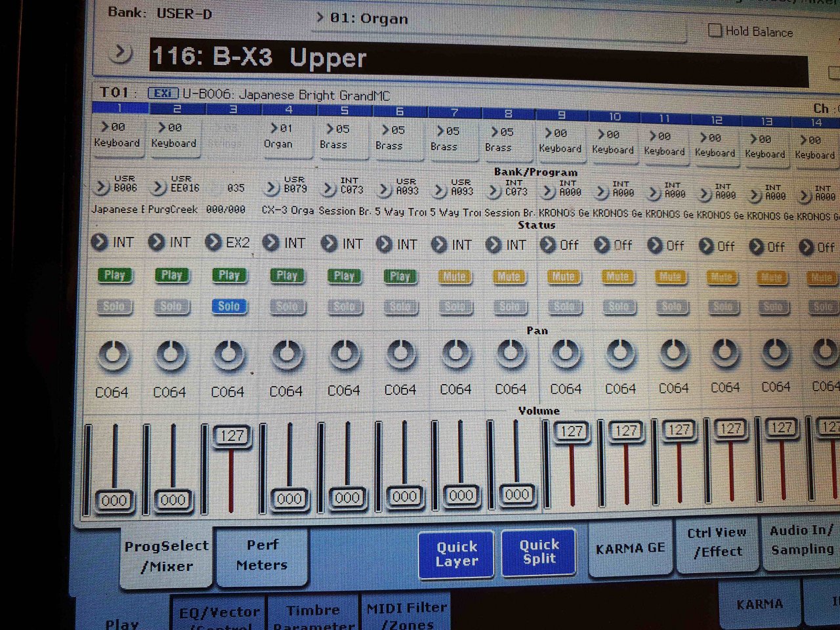Viewport: 840px width, 630px height.
Task: Mute timbre 1 using its Play button
Action: [x=115, y=275]
